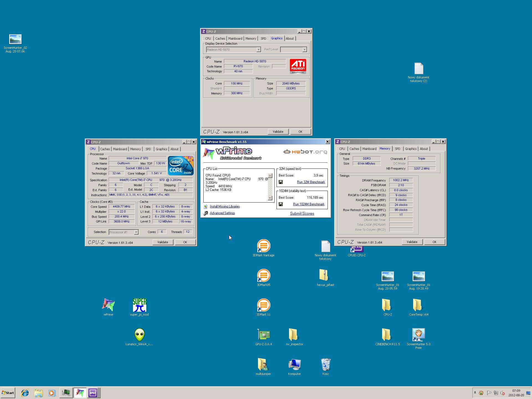Image resolution: width=532 pixels, height=399 pixels.
Task: Click the Submit Scores link
Action: click(302, 213)
